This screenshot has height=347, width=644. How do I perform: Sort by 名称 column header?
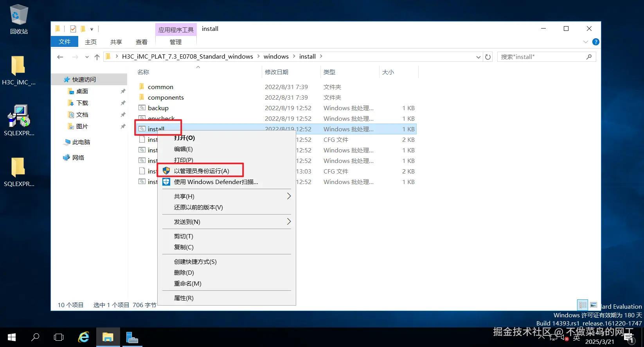198,72
